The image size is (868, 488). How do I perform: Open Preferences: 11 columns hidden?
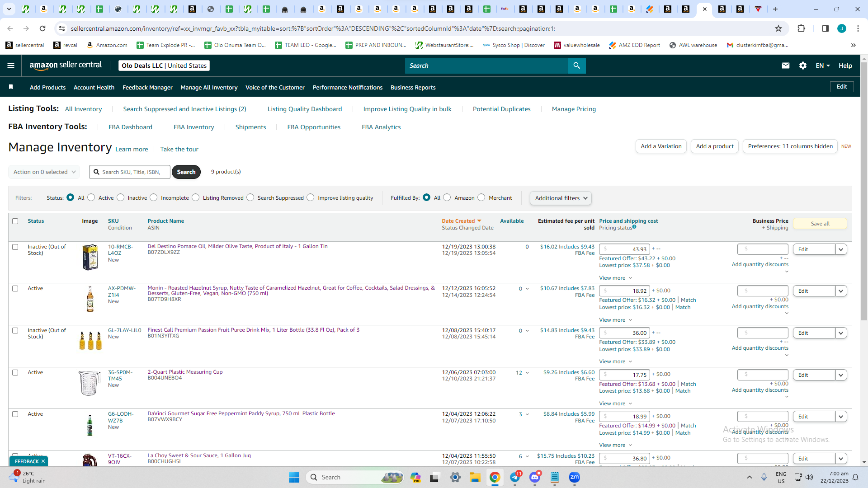[x=790, y=146]
